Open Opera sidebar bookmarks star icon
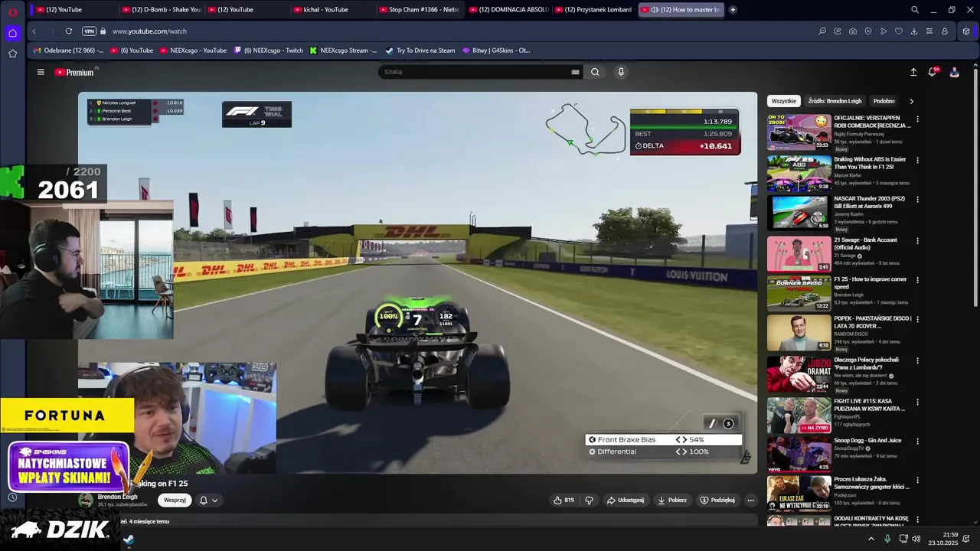The height and width of the screenshot is (551, 980). pyautogui.click(x=12, y=54)
